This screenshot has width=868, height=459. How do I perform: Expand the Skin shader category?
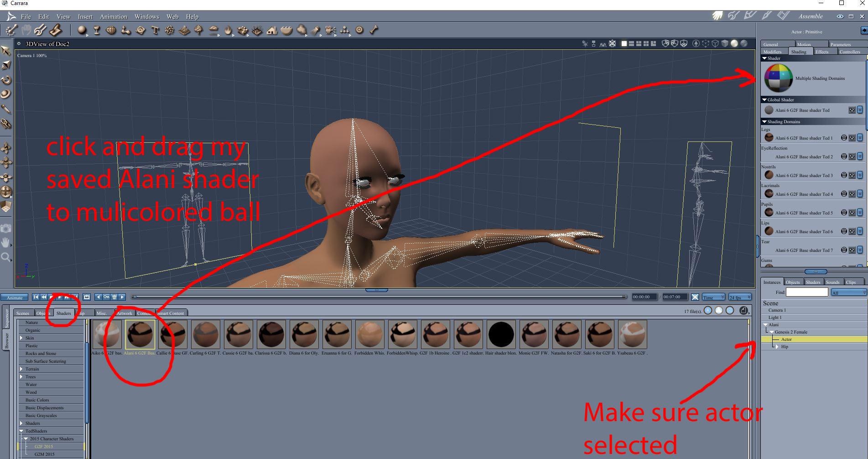click(x=21, y=338)
